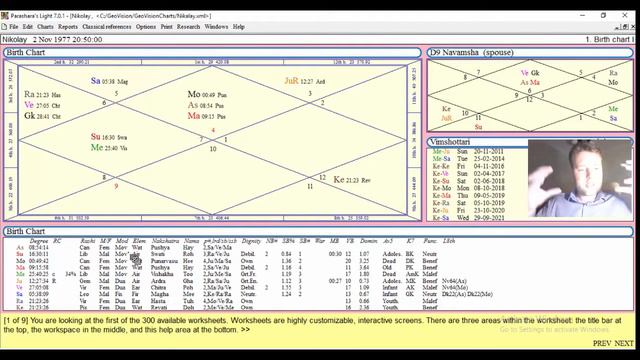Screen dimensions: 640x360
Task: Click PREV in the help area
Action: pyautogui.click(x=602, y=343)
